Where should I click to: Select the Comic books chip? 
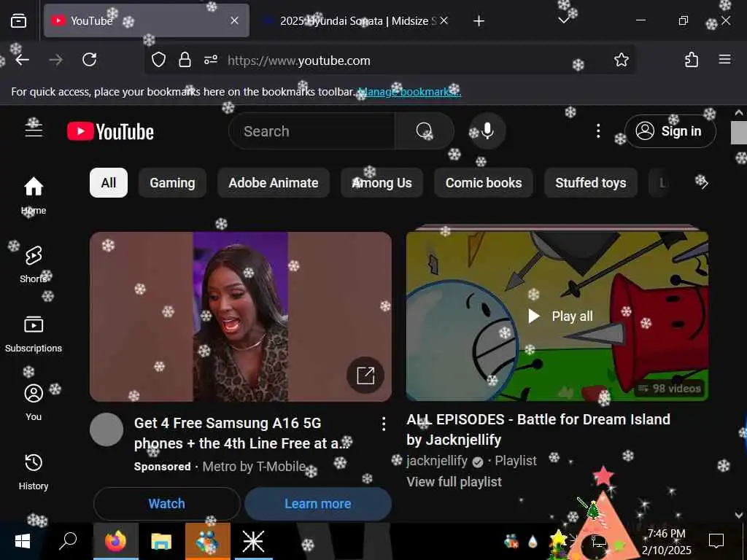coord(484,183)
